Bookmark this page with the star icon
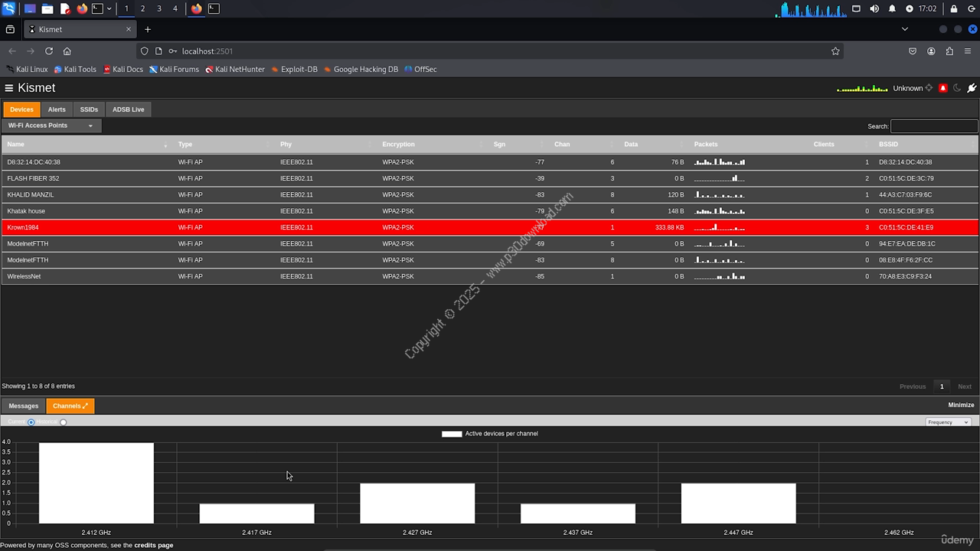980x551 pixels. pos(835,51)
